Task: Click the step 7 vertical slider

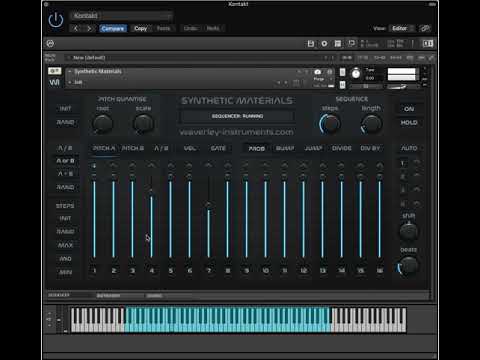Action: point(209,217)
